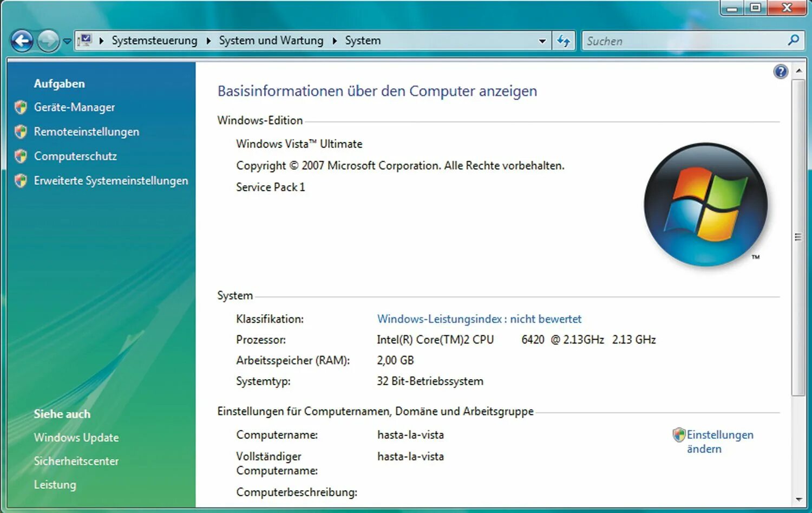Click the System breadcrumb segment
The width and height of the screenshot is (812, 513).
363,41
